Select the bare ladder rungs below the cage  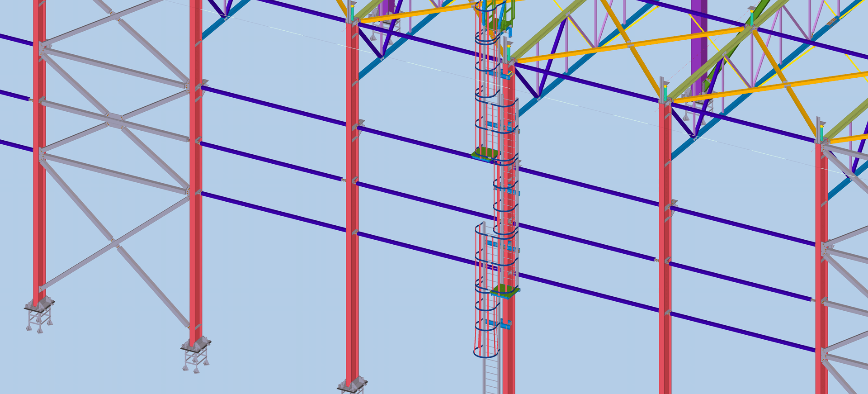pyautogui.click(x=491, y=375)
